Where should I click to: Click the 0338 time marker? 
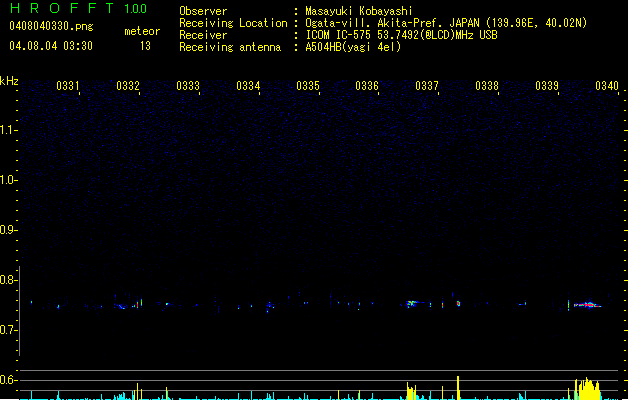tap(487, 86)
